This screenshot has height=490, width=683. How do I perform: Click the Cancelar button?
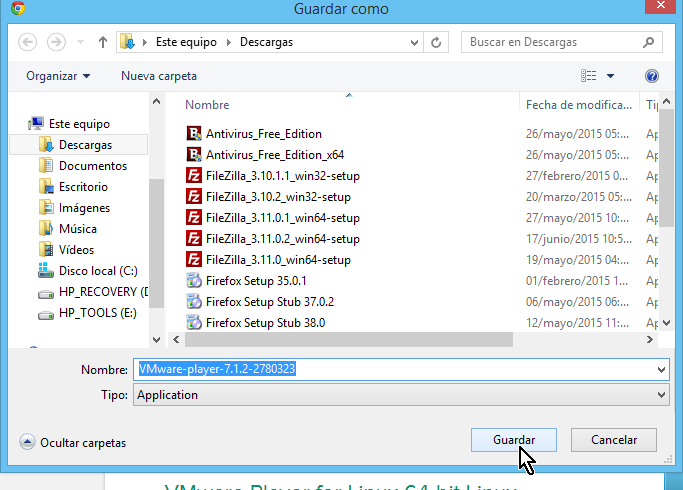(x=614, y=440)
